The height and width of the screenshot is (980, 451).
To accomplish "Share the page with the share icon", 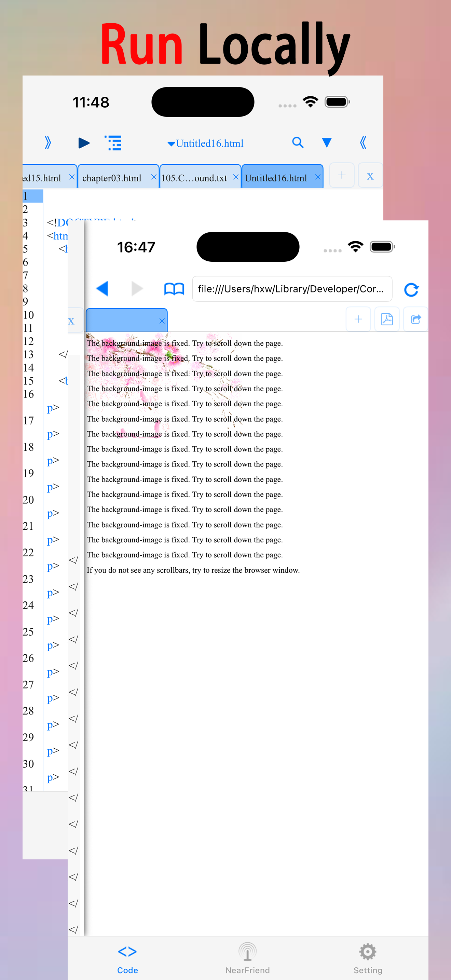I will tap(415, 319).
